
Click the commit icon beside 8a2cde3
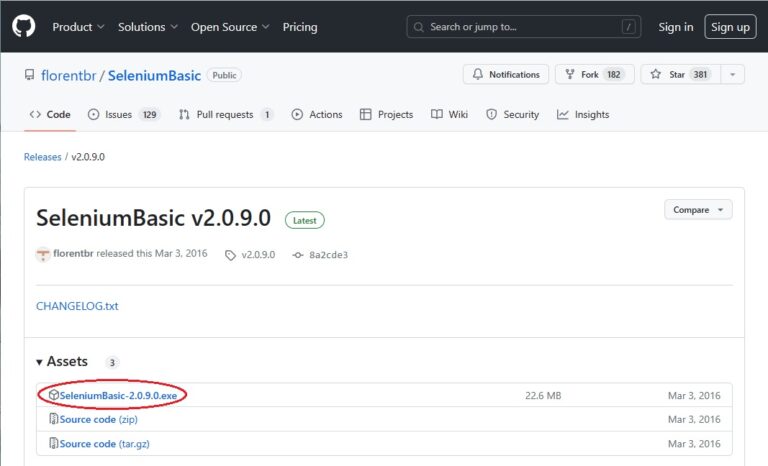click(297, 255)
